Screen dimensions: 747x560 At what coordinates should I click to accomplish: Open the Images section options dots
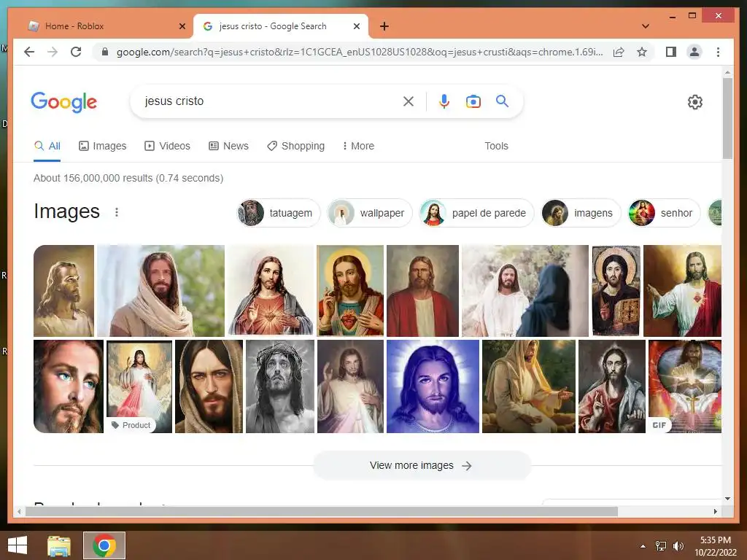point(117,212)
